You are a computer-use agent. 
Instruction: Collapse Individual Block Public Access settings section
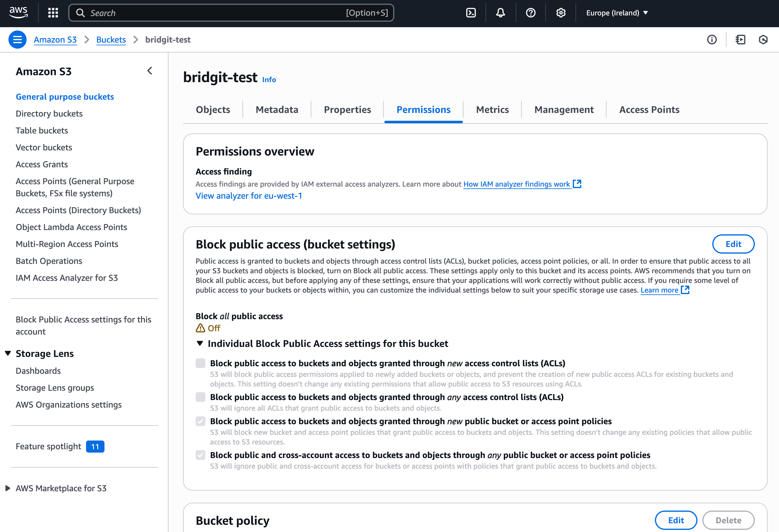click(200, 344)
